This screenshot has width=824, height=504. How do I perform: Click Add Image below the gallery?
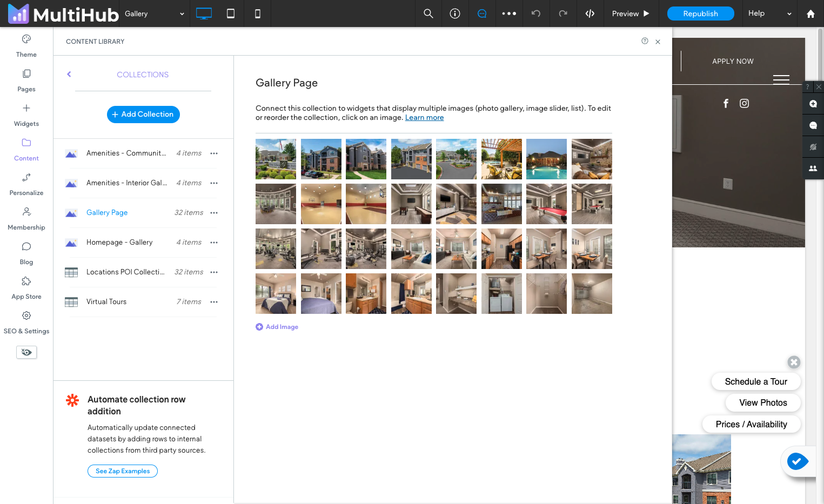[277, 327]
